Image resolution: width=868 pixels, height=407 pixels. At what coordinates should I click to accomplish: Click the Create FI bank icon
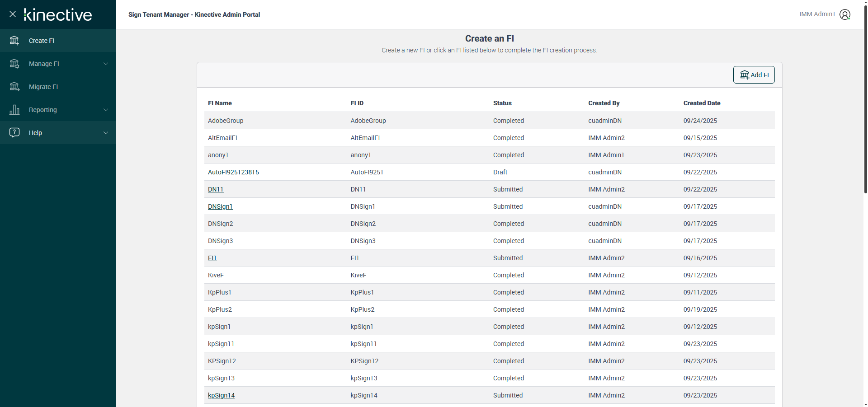click(14, 41)
